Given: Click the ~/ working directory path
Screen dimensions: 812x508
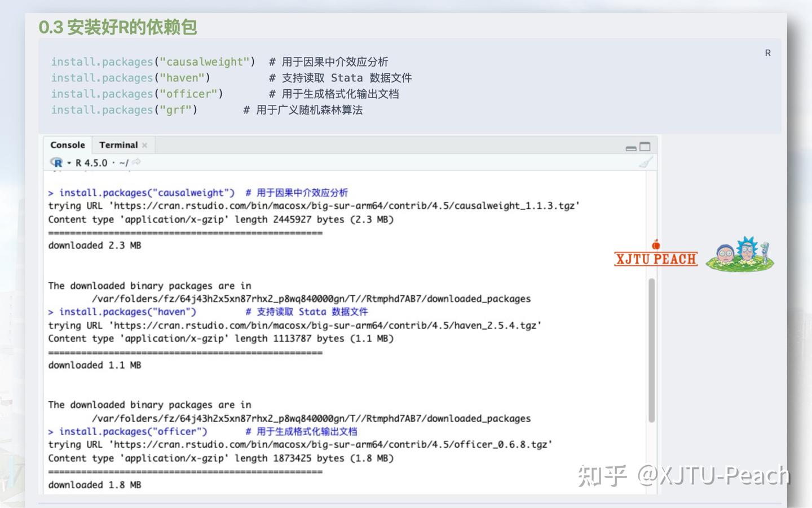Looking at the screenshot, I should pyautogui.click(x=125, y=163).
